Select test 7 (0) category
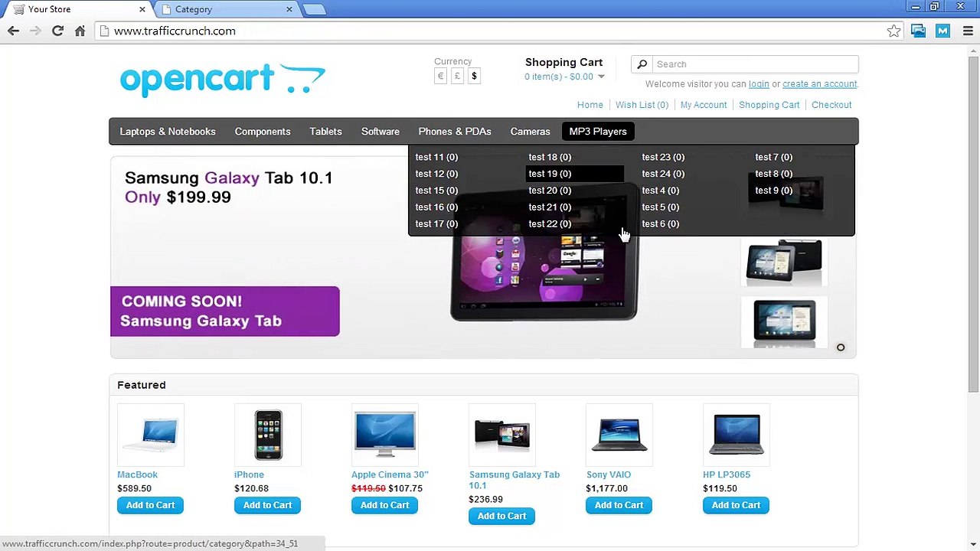Image resolution: width=980 pixels, height=551 pixels. 773,157
